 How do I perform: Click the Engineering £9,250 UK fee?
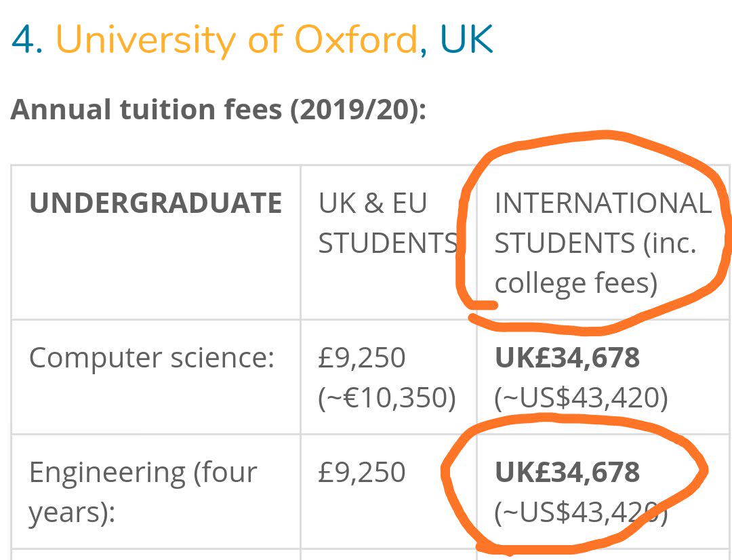point(361,472)
